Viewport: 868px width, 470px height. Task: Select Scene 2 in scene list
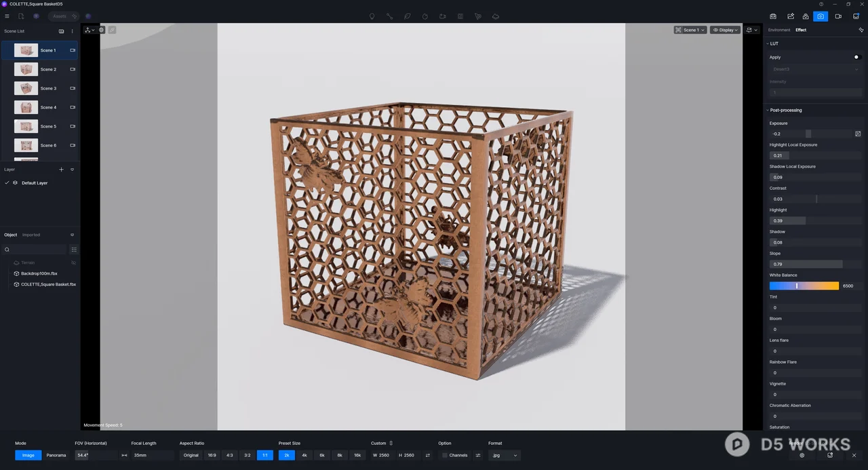coord(39,69)
